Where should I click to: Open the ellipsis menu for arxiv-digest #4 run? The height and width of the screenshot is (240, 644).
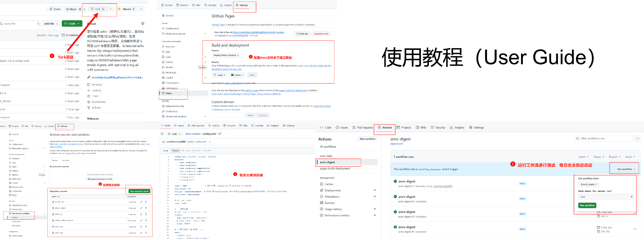[635, 229]
